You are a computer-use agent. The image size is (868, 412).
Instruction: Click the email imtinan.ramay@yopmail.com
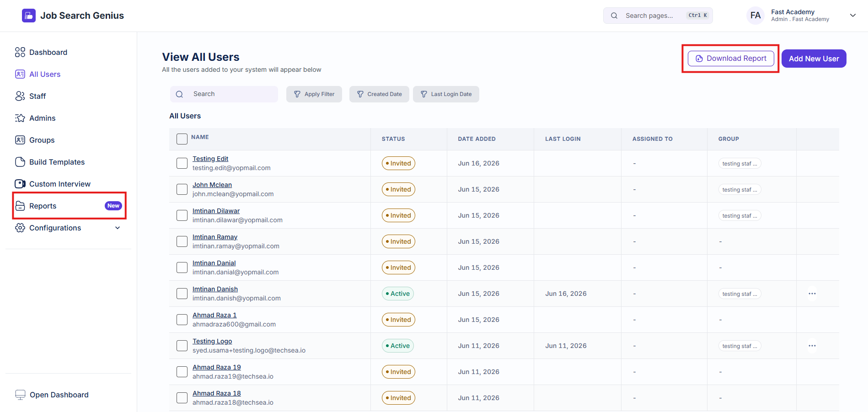coord(236,246)
